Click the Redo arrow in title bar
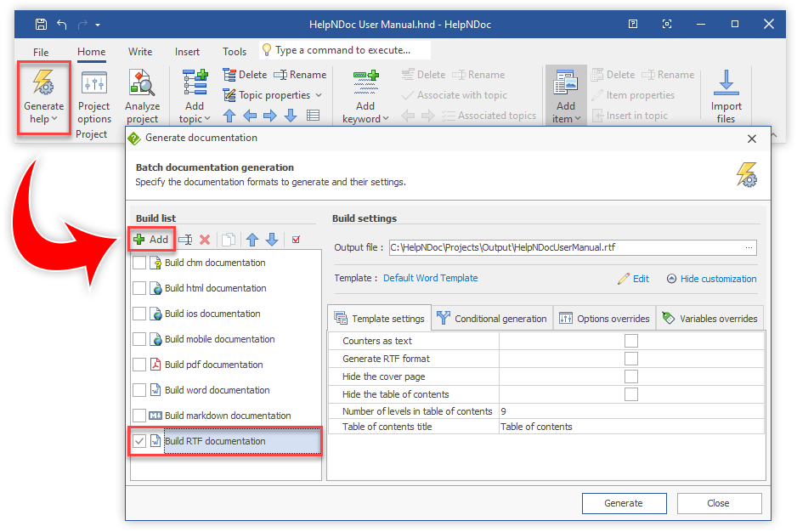Screen dimensions: 797x532 coord(82,24)
